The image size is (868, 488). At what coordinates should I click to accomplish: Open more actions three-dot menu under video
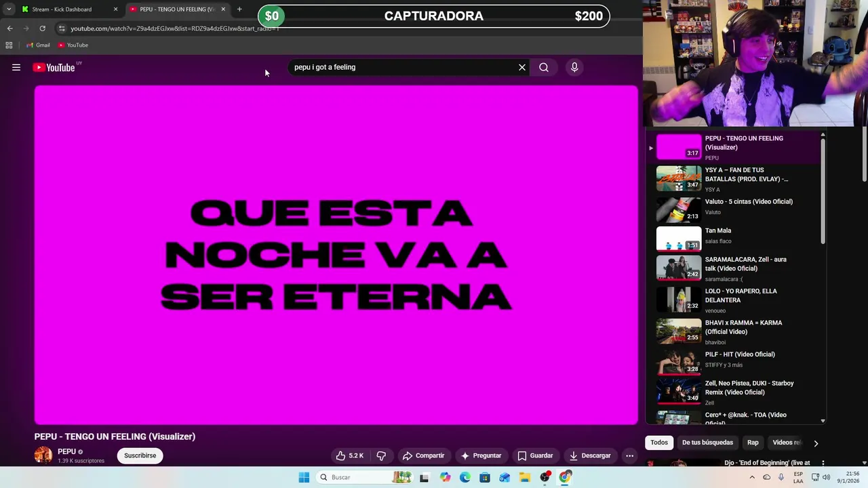pyautogui.click(x=629, y=455)
